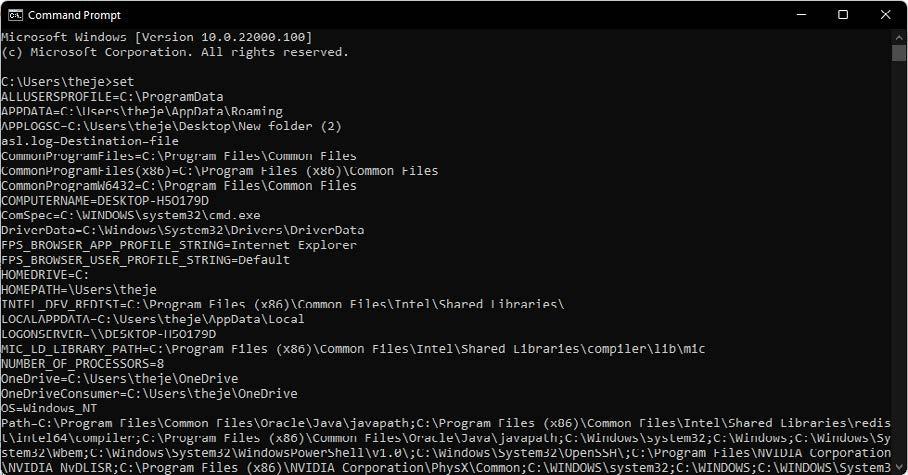Click the OS=Windows_NT line
The image size is (908, 475).
[x=49, y=408]
